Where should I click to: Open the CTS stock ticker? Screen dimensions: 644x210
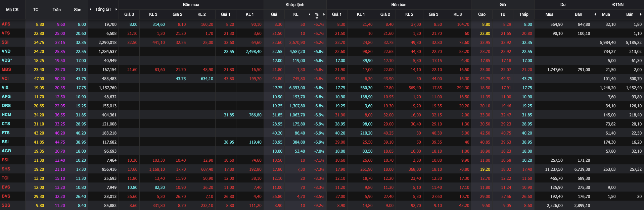(x=6, y=124)
